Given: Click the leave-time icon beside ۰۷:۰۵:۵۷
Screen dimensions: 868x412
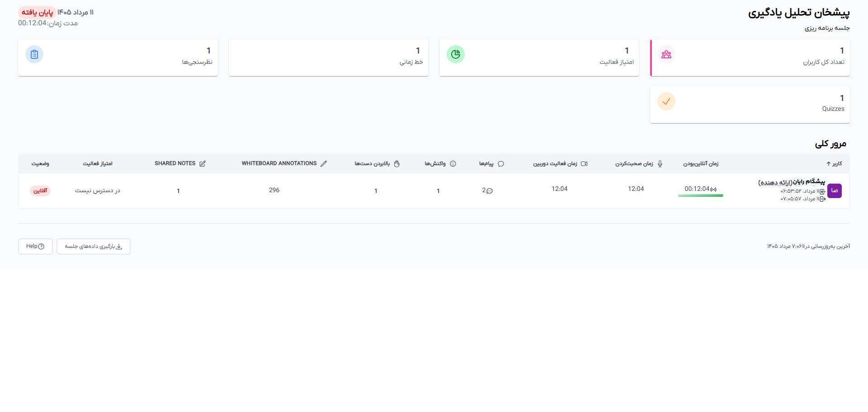Looking at the screenshot, I should coord(822,199).
